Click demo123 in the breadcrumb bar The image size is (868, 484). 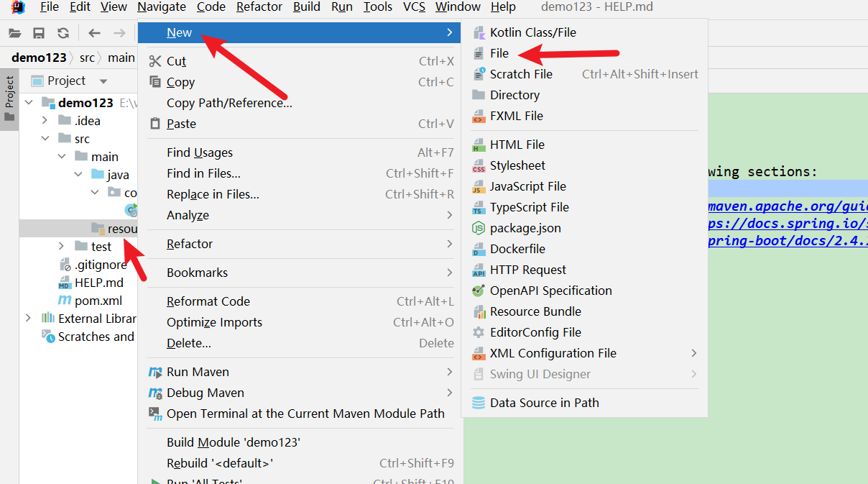tap(39, 58)
